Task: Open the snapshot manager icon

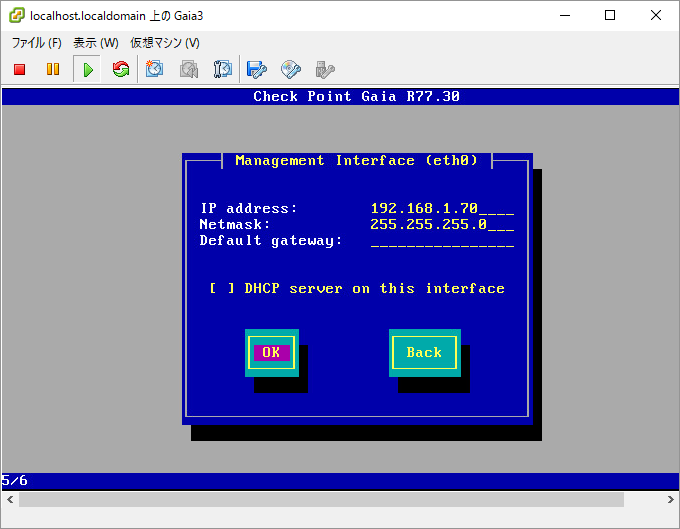Action: click(222, 69)
